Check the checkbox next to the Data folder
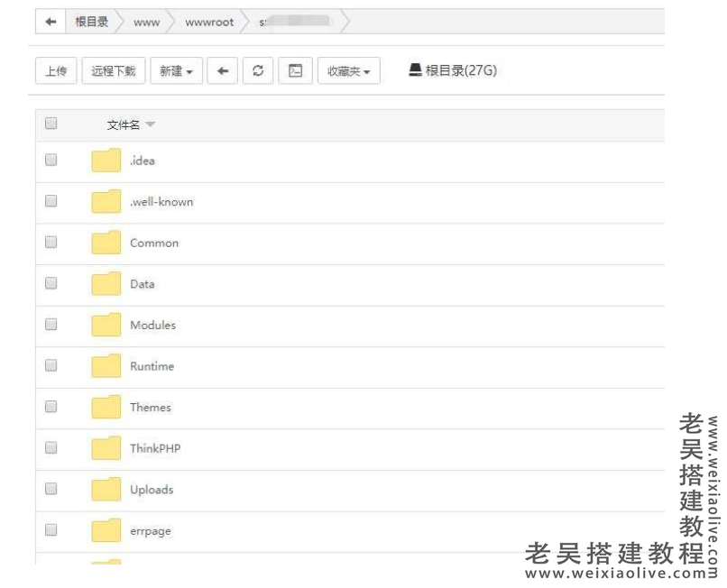The image size is (727, 588). click(x=51, y=282)
